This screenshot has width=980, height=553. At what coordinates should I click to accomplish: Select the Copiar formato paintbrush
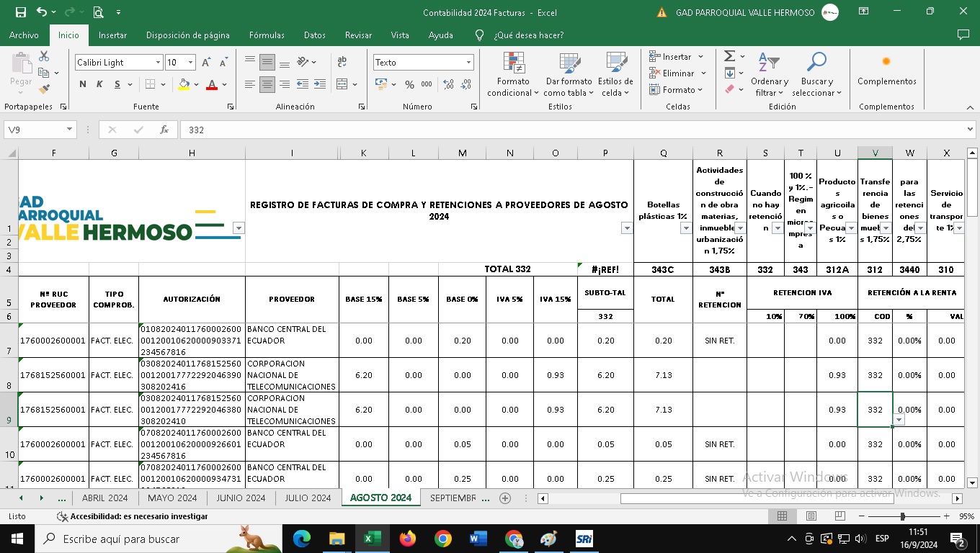point(44,89)
